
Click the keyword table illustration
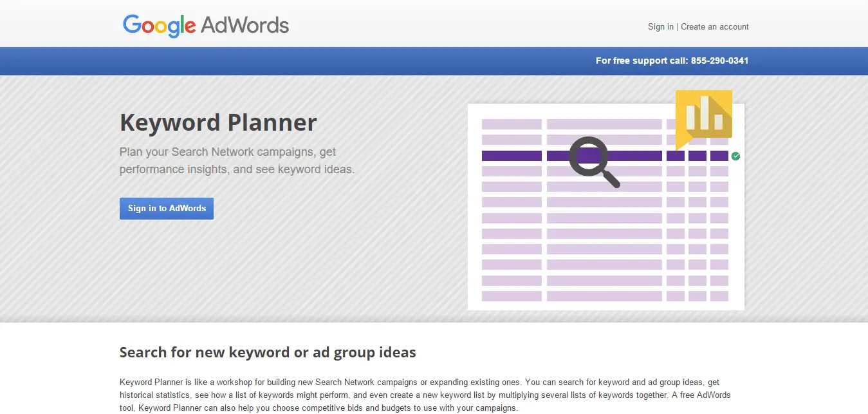click(x=606, y=207)
